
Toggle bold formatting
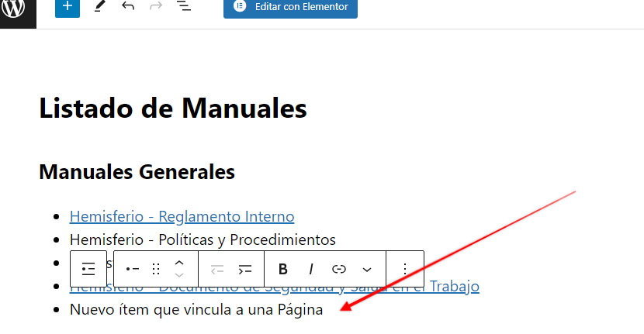(x=283, y=270)
